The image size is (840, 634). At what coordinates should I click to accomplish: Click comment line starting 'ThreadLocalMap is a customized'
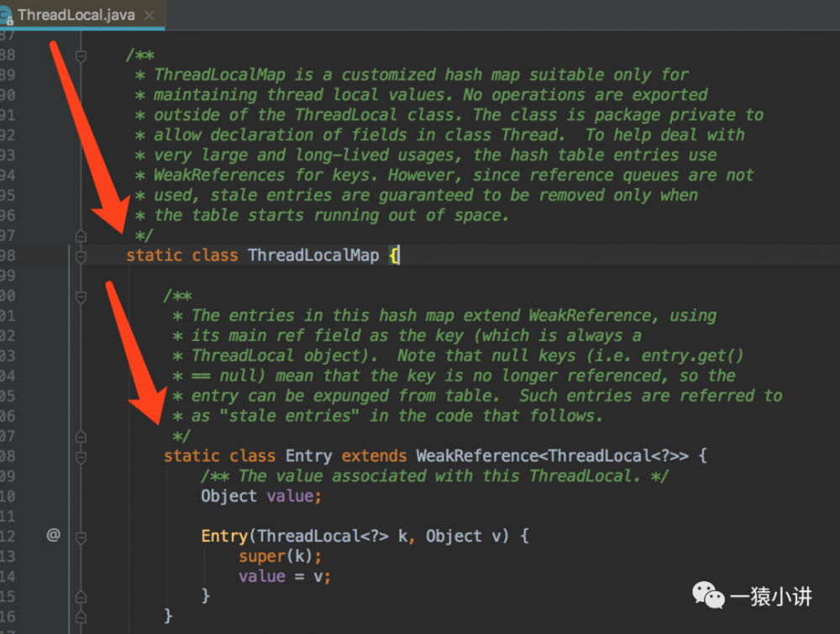point(421,75)
